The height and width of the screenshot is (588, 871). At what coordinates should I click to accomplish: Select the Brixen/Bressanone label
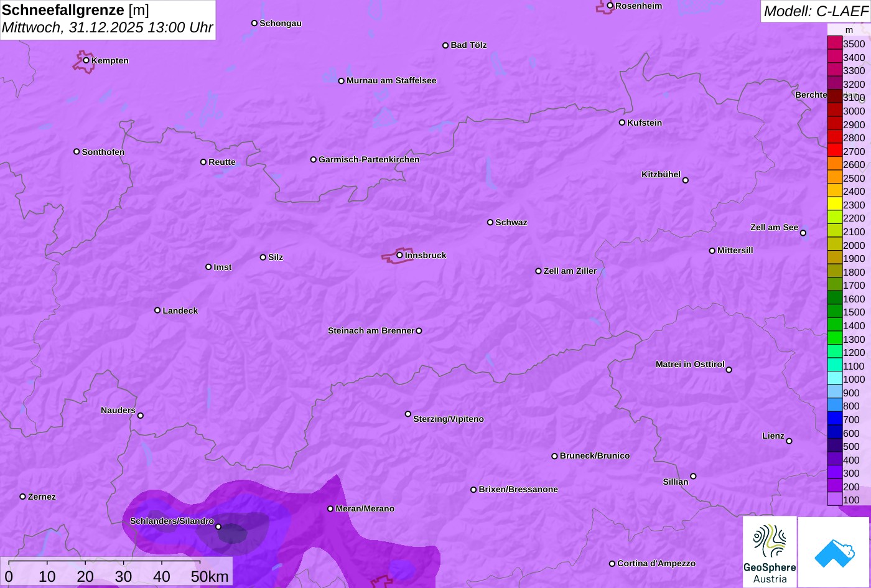click(x=518, y=490)
